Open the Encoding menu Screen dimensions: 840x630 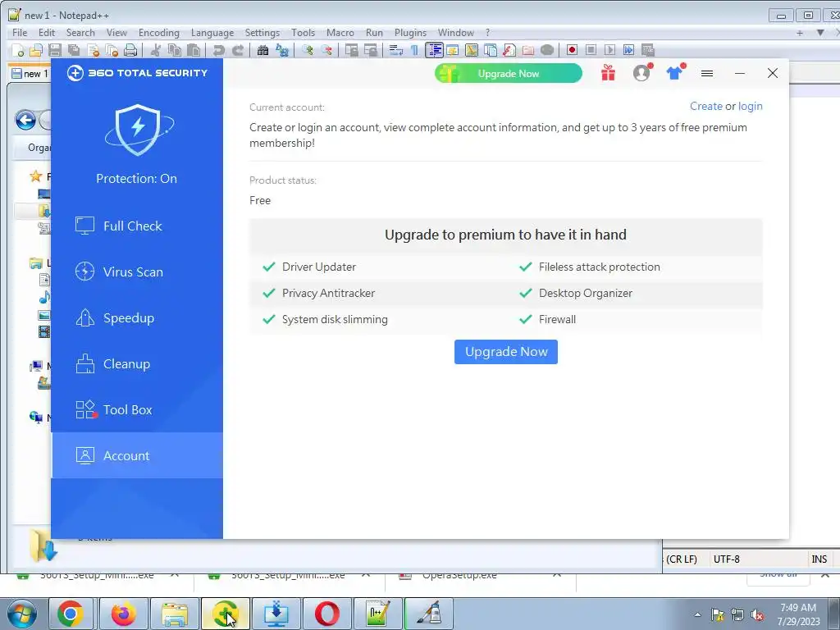[x=159, y=33]
